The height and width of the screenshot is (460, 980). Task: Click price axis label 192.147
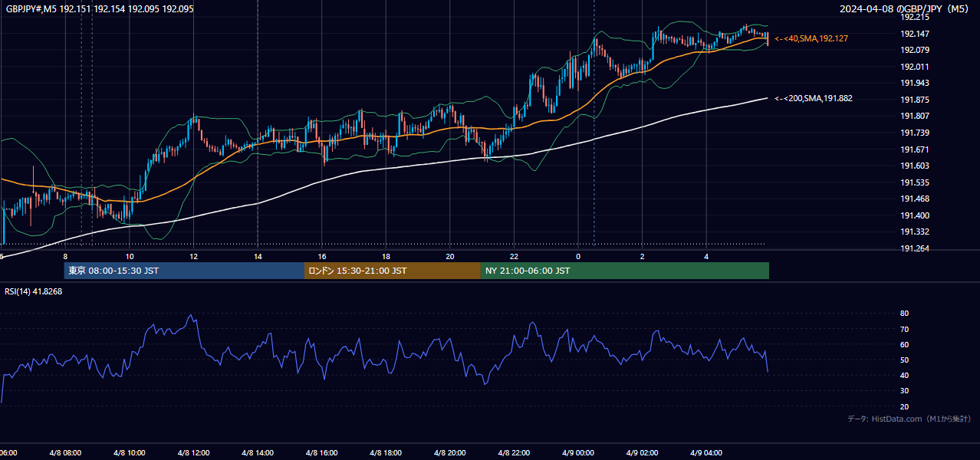pos(914,34)
